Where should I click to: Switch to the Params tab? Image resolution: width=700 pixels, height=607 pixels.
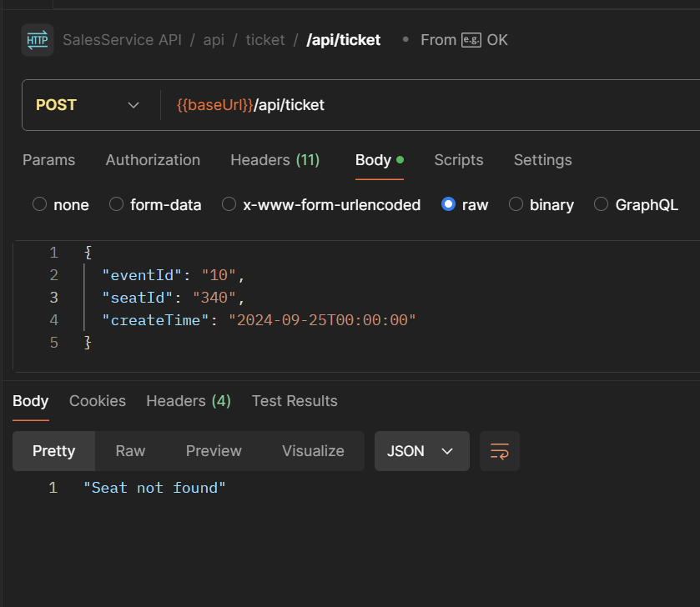pyautogui.click(x=48, y=160)
